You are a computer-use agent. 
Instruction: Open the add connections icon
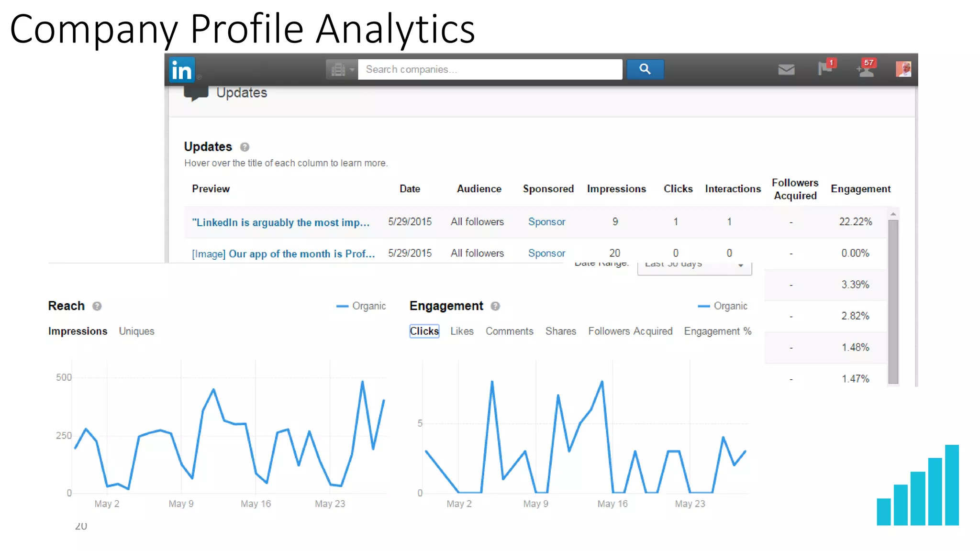tap(867, 68)
